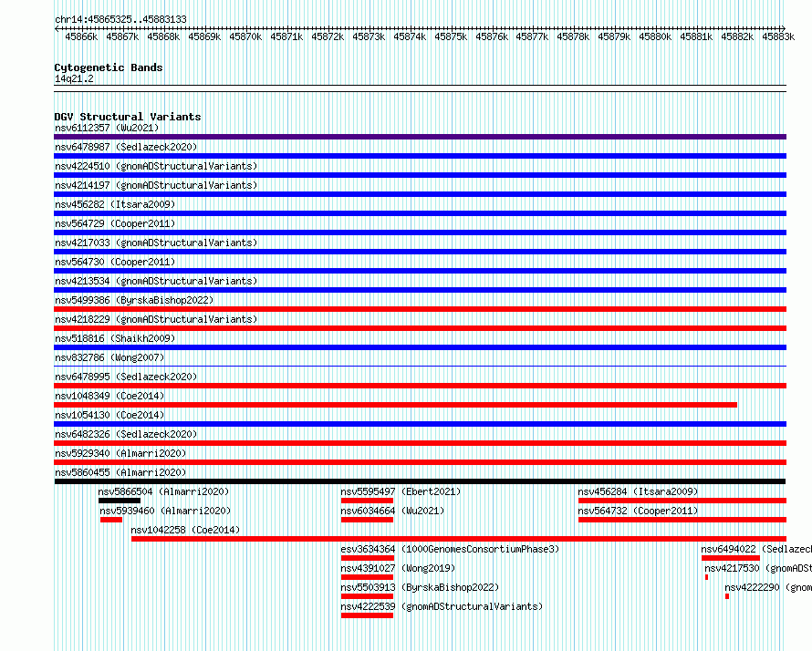Click the 45878k ruler position
The width and height of the screenshot is (812, 651).
pyautogui.click(x=573, y=36)
